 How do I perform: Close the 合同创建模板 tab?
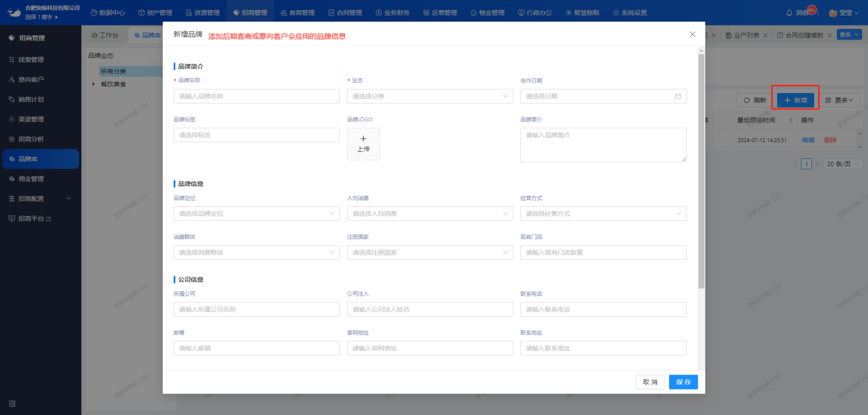[x=829, y=35]
